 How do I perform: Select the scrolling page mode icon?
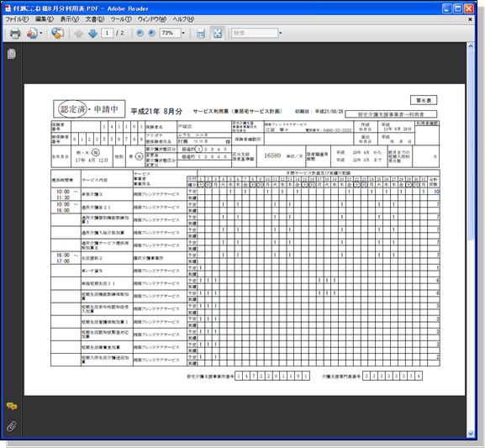point(201,33)
